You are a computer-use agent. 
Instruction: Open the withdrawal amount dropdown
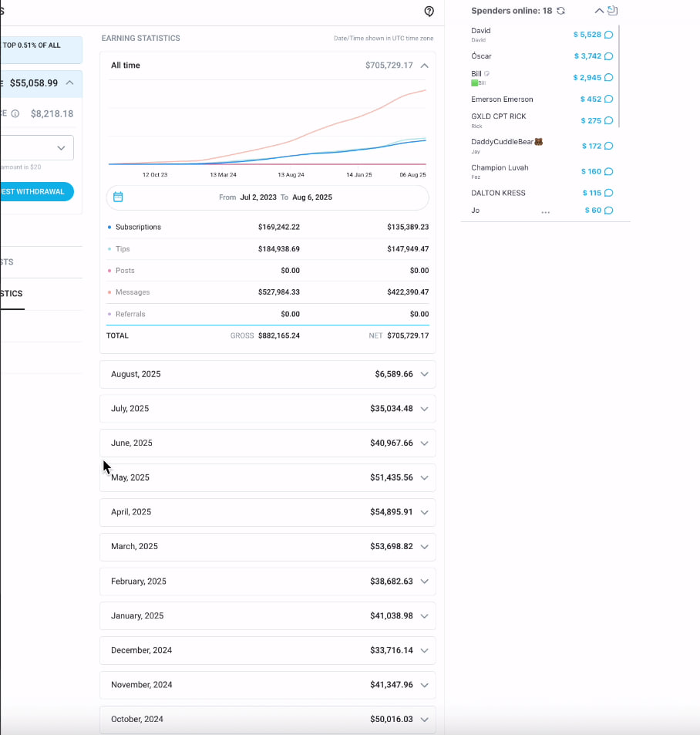60,147
